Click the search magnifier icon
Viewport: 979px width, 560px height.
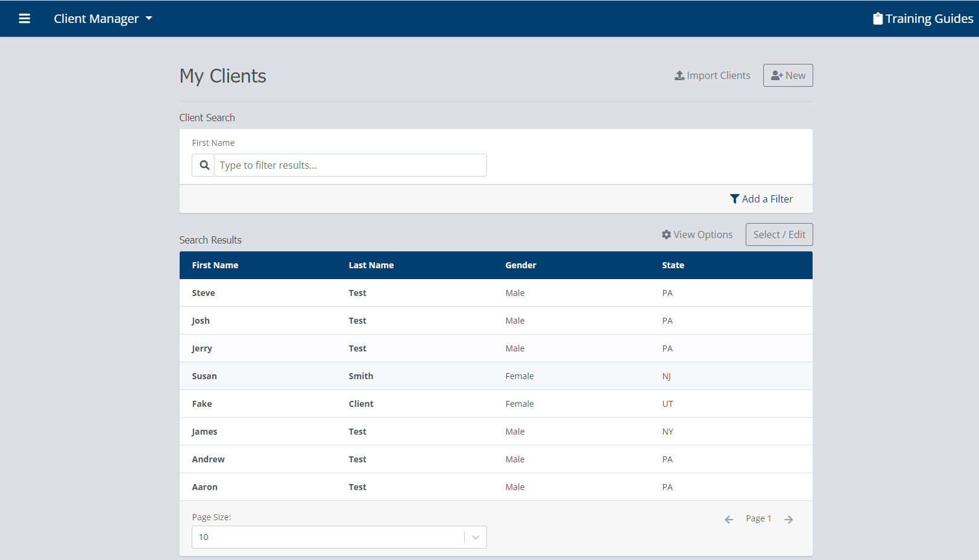coord(204,165)
